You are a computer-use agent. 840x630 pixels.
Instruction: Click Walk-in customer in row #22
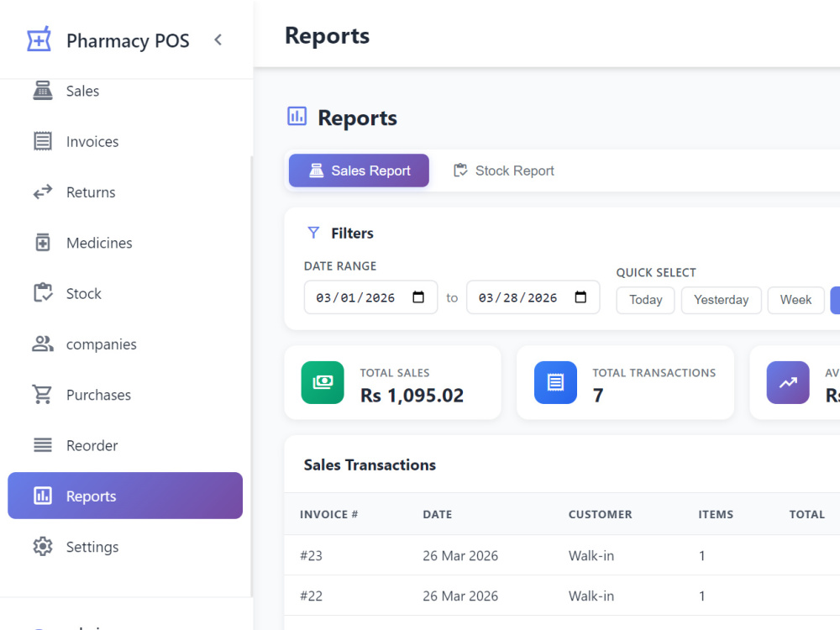tap(591, 596)
